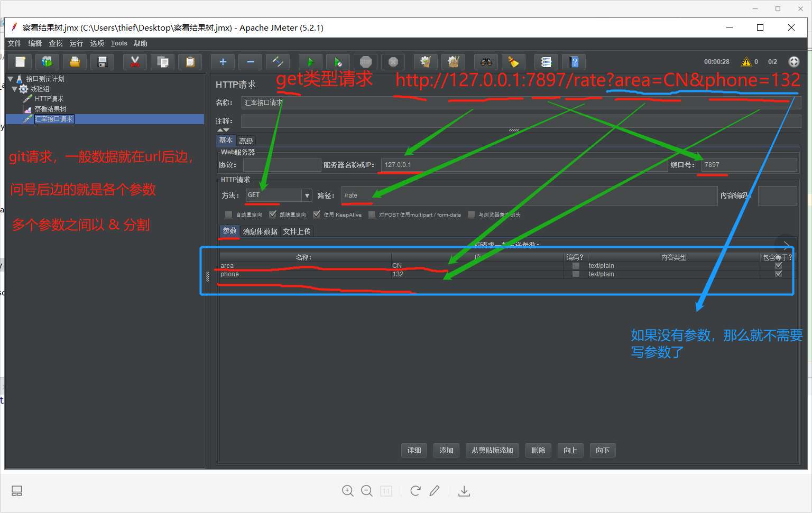This screenshot has height=513, width=812.
Task: Toggle the follow redirects checkbox
Action: 273,214
